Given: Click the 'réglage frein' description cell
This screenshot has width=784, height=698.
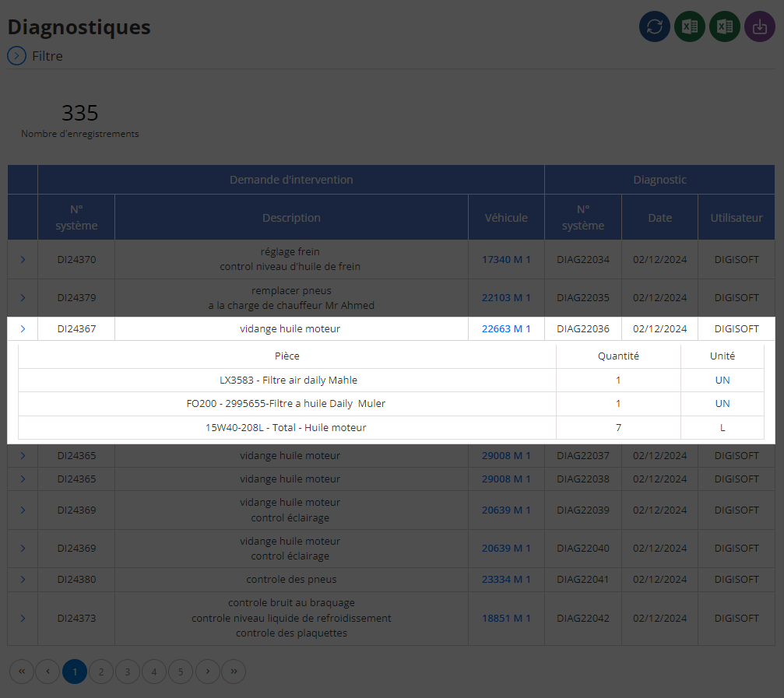Looking at the screenshot, I should click(x=291, y=259).
